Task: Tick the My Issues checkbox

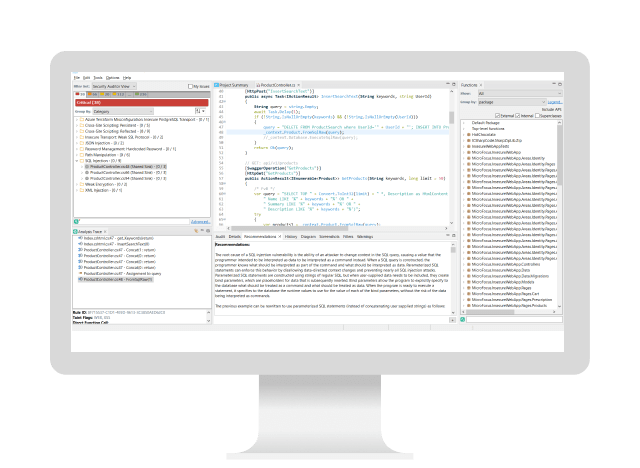Action: click(x=190, y=87)
